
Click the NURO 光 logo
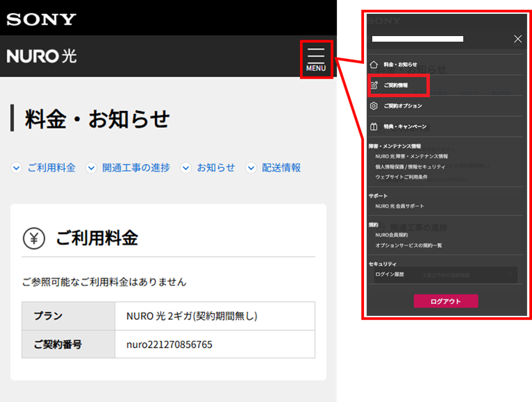[x=42, y=56]
